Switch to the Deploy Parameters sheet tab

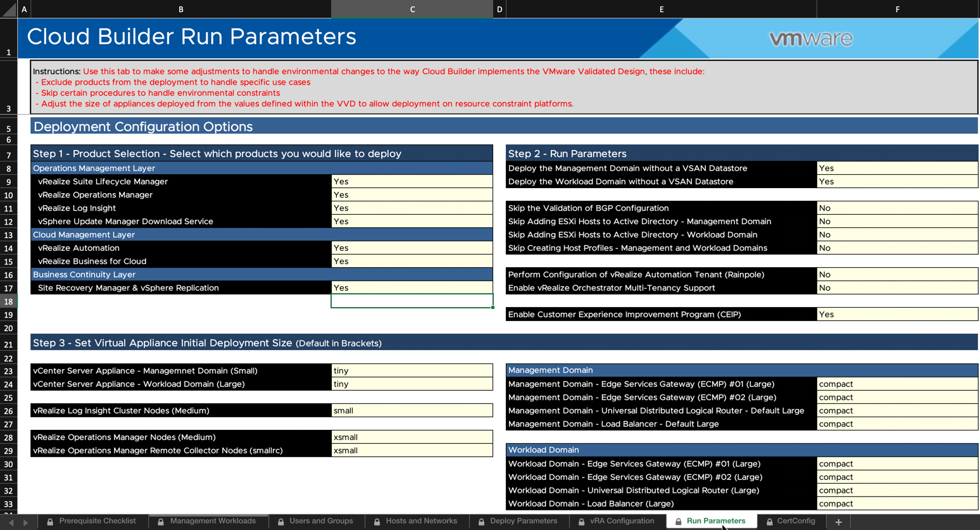point(523,521)
